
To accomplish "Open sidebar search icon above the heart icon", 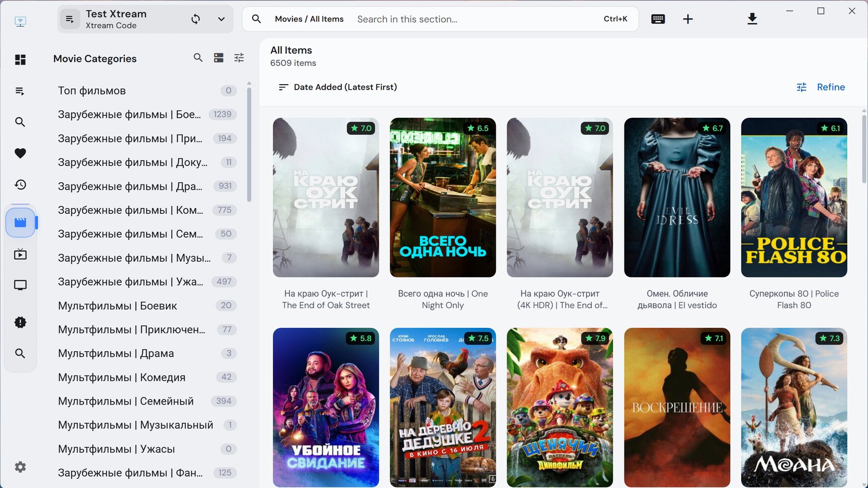I will point(20,122).
